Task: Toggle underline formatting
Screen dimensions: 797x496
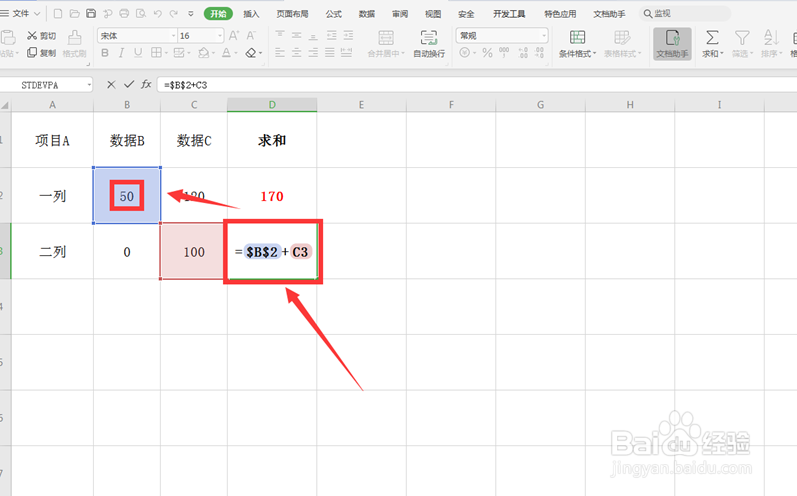Action: coord(138,53)
